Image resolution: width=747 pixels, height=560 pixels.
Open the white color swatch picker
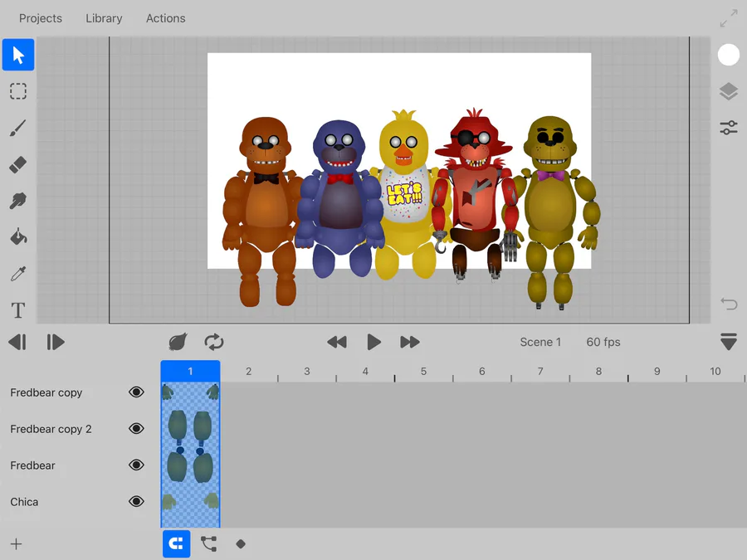[x=729, y=55]
